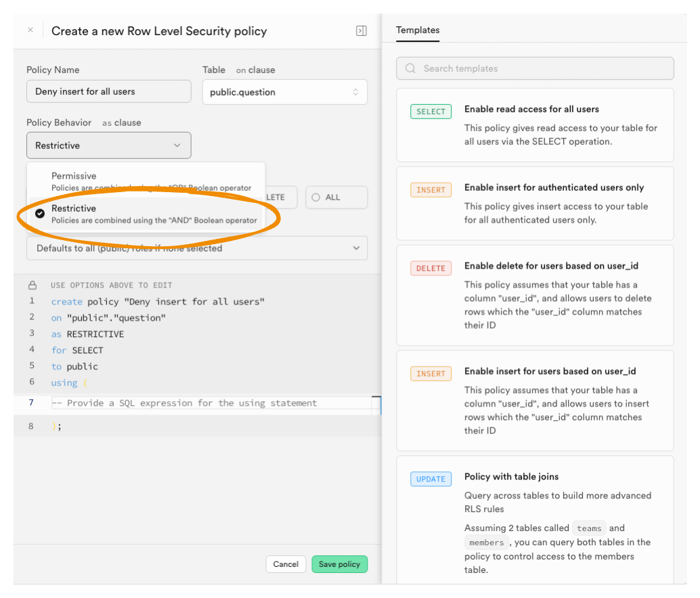Screen dimensions: 700x598
Task: Collapse the templates side panel icon
Action: point(362,31)
